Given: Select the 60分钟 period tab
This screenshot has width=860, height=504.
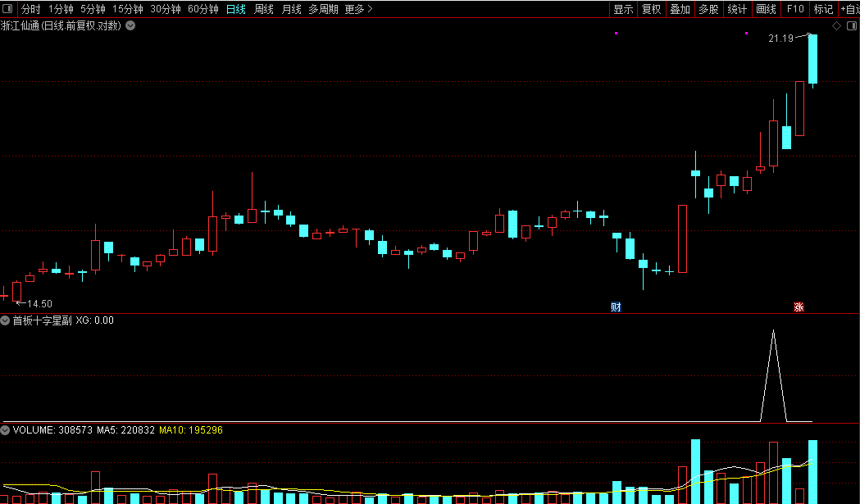Looking at the screenshot, I should (203, 9).
